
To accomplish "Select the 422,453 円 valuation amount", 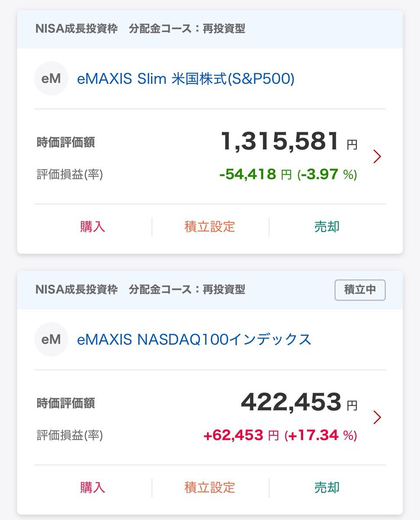I will [299, 403].
